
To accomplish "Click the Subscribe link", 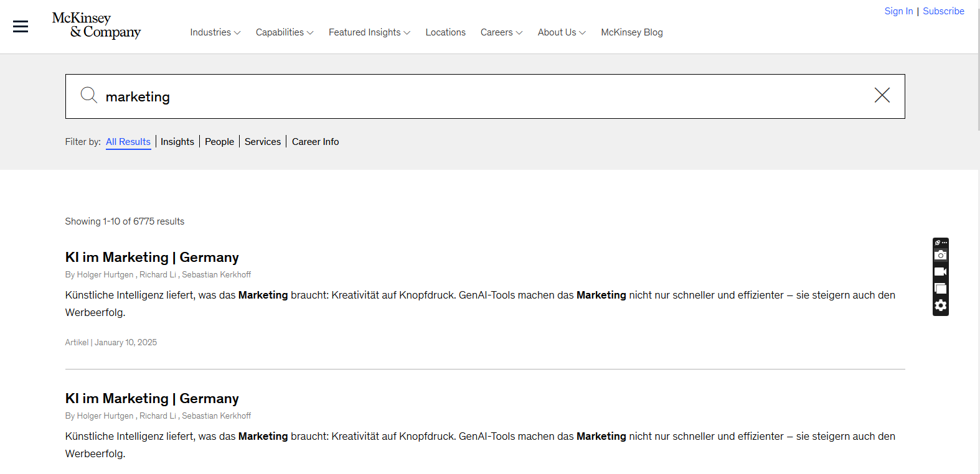I will tap(943, 11).
